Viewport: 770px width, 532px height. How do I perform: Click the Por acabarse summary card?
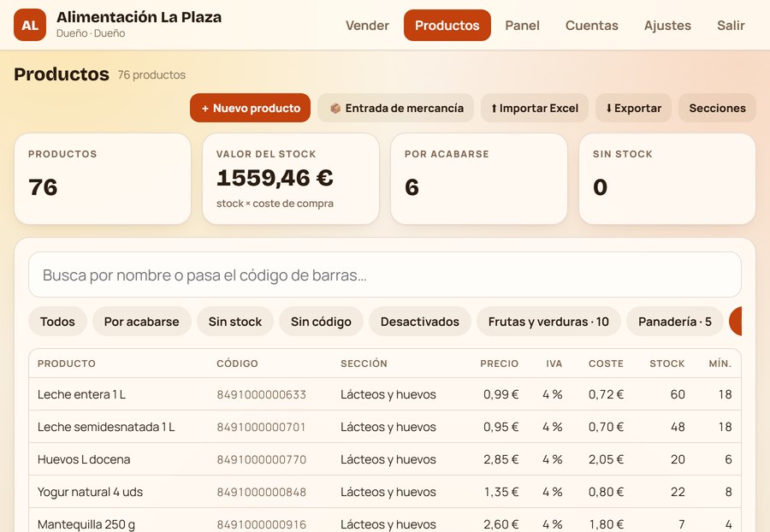479,179
